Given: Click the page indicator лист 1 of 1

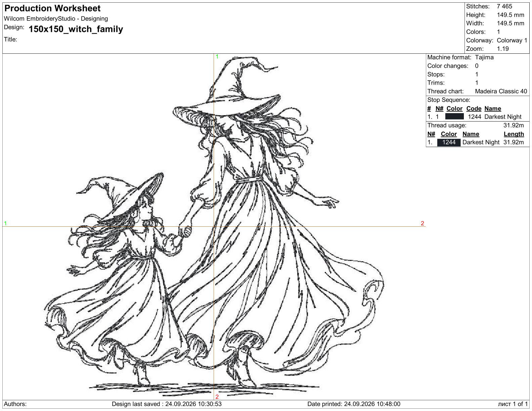Looking at the screenshot, I should (513, 404).
